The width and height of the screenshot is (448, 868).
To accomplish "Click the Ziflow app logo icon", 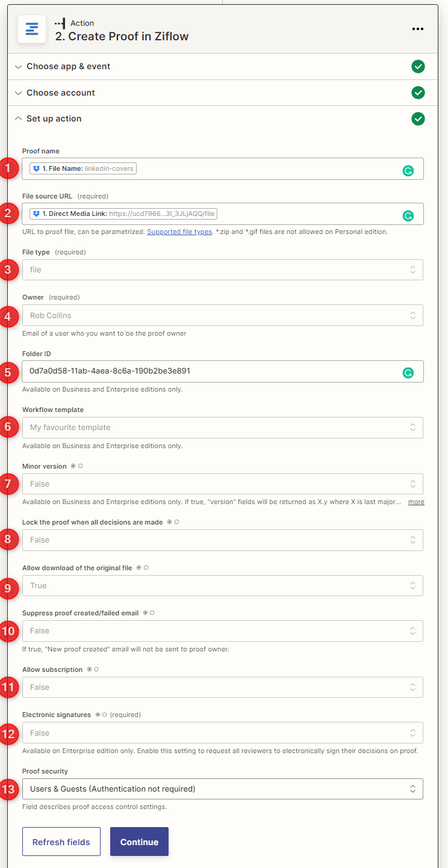I will pyautogui.click(x=32, y=29).
